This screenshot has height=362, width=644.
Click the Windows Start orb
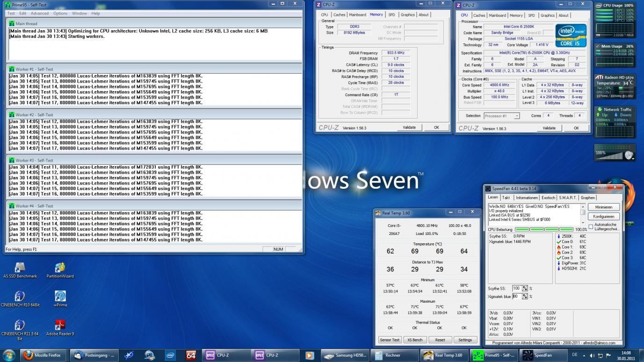tap(9, 355)
